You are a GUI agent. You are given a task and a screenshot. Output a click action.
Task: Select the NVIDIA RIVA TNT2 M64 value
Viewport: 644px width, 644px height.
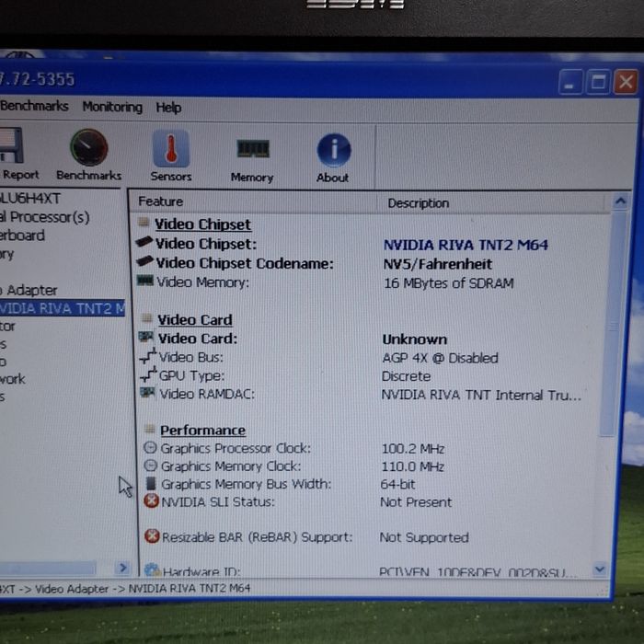click(466, 246)
